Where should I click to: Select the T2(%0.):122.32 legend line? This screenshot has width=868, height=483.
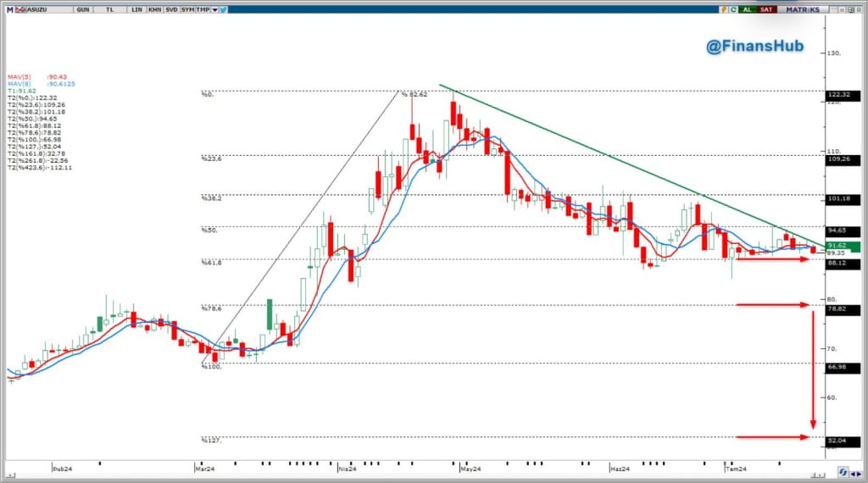tap(32, 98)
